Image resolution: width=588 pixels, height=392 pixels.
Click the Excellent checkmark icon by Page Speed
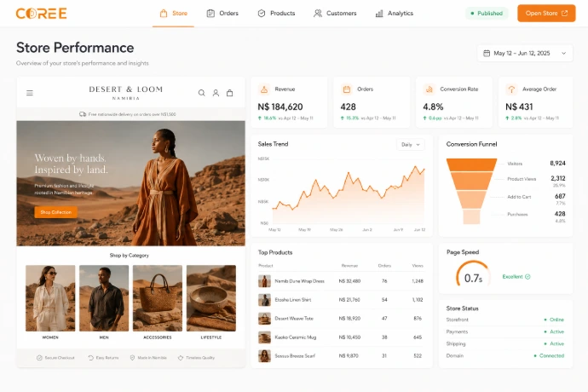(527, 276)
